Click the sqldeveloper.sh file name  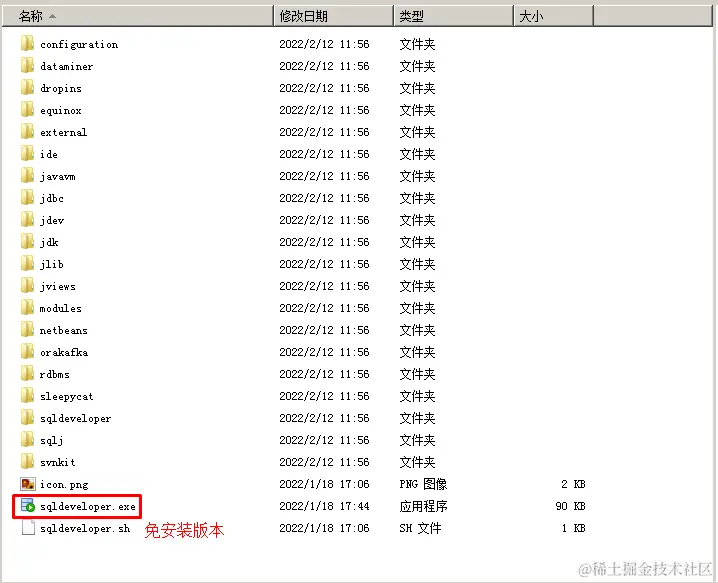[x=85, y=529]
